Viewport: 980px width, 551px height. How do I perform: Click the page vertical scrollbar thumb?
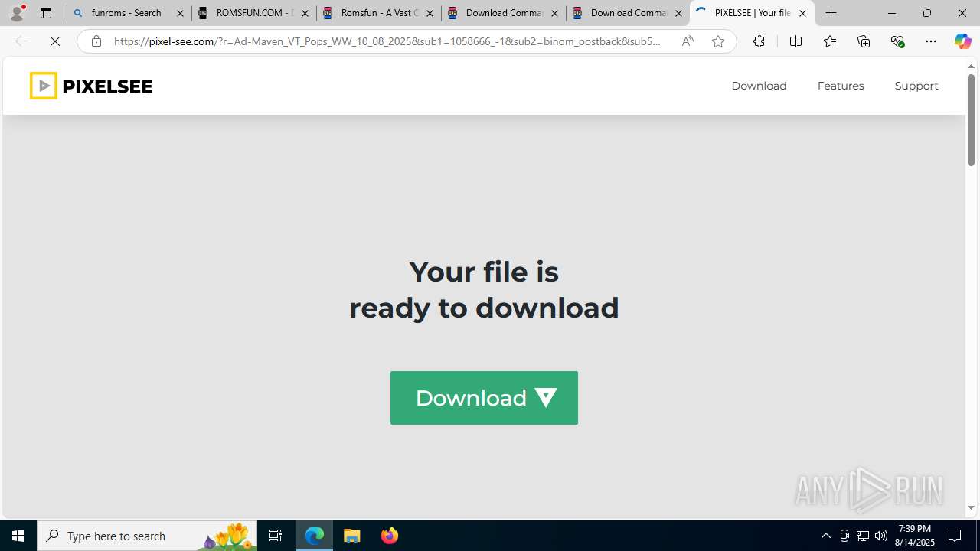point(971,121)
